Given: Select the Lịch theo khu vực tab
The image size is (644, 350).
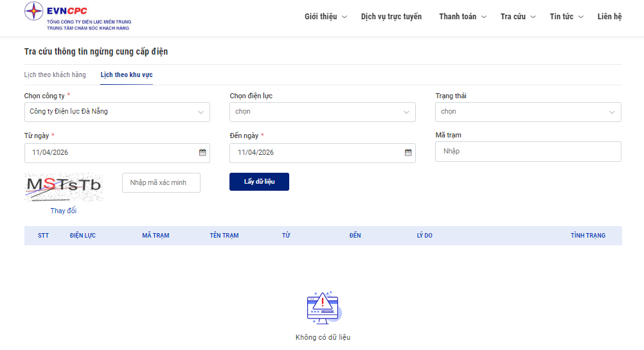Looking at the screenshot, I should pos(127,75).
